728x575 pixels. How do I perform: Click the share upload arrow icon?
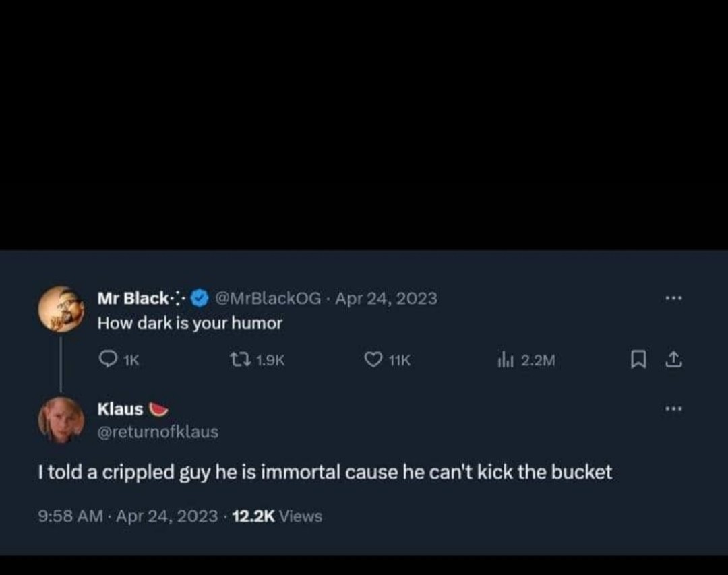point(673,359)
